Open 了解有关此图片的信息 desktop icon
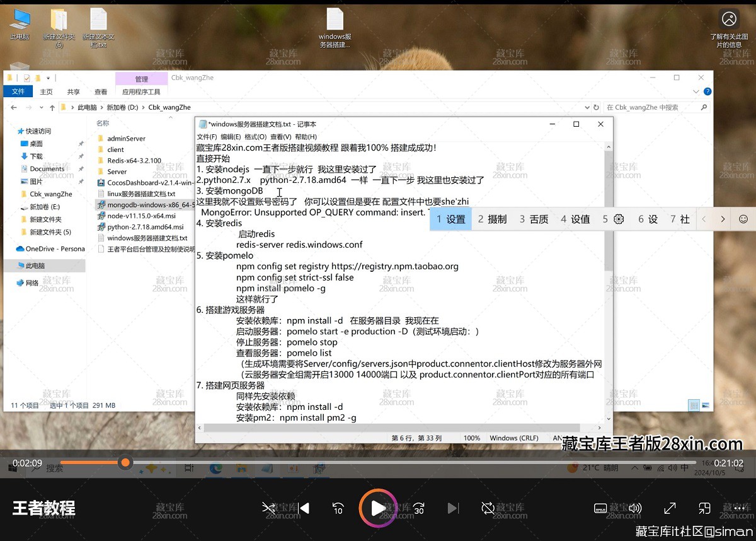 pos(729,28)
